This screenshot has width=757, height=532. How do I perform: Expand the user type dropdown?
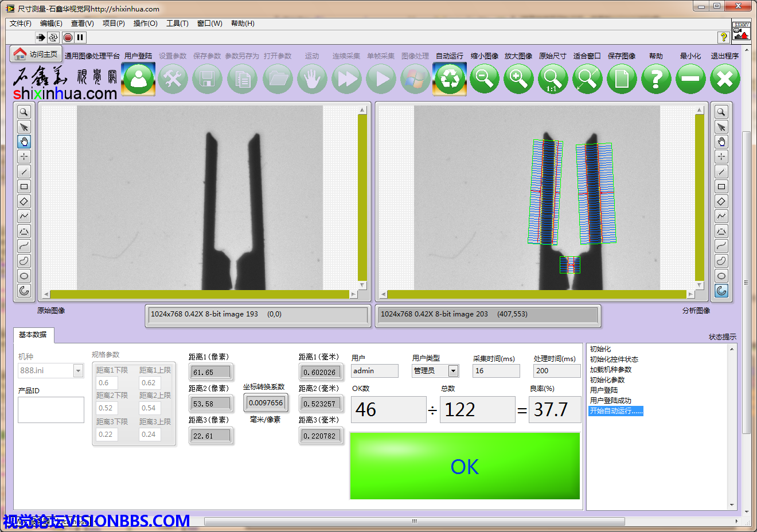(453, 371)
